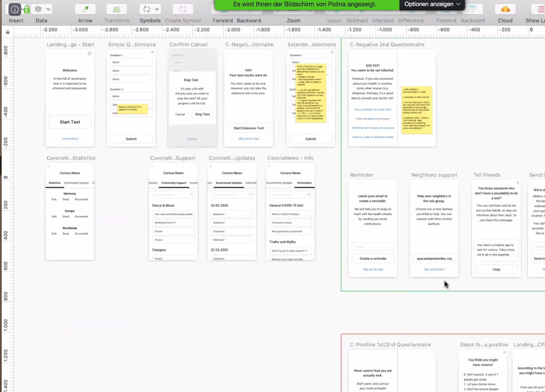This screenshot has height=392, width=545.
Task: Select the C-Negative 2nd Questionnaire artboard title
Action: click(387, 44)
